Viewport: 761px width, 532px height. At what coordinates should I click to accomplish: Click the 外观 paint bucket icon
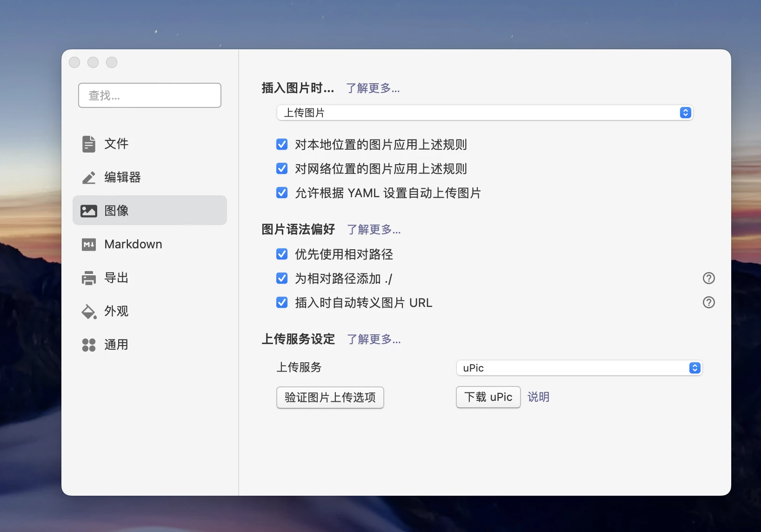89,311
